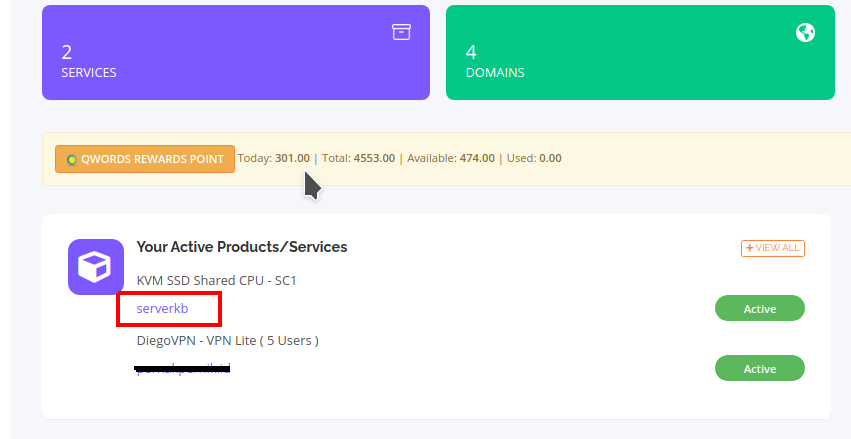Click Active badge for the serverkb service
Image resolution: width=851 pixels, height=439 pixels.
pyautogui.click(x=759, y=309)
